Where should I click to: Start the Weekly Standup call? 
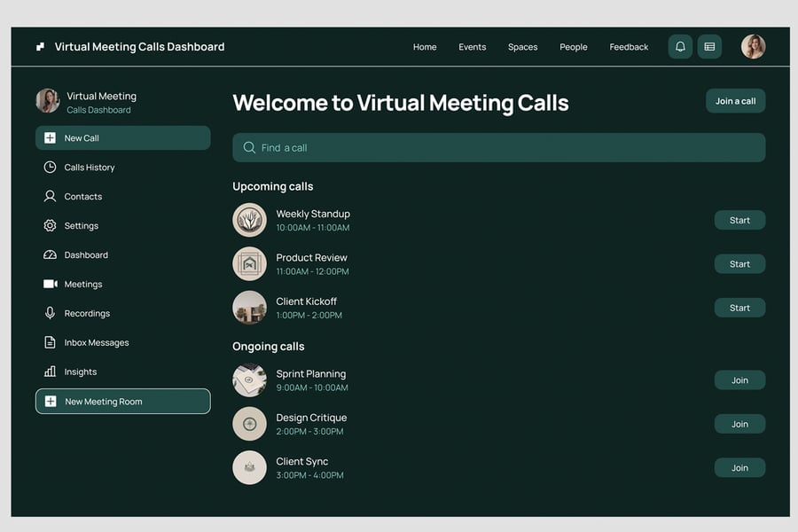(739, 221)
